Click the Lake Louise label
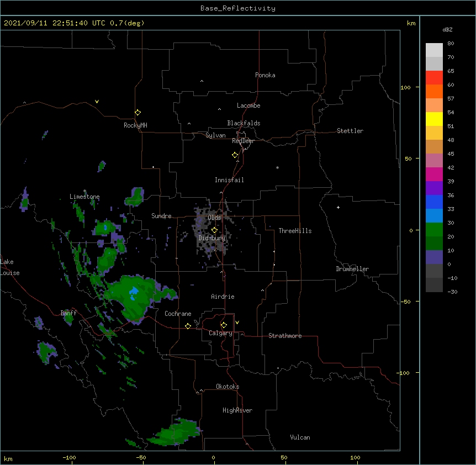The width and height of the screenshot is (476, 465). coord(10,267)
